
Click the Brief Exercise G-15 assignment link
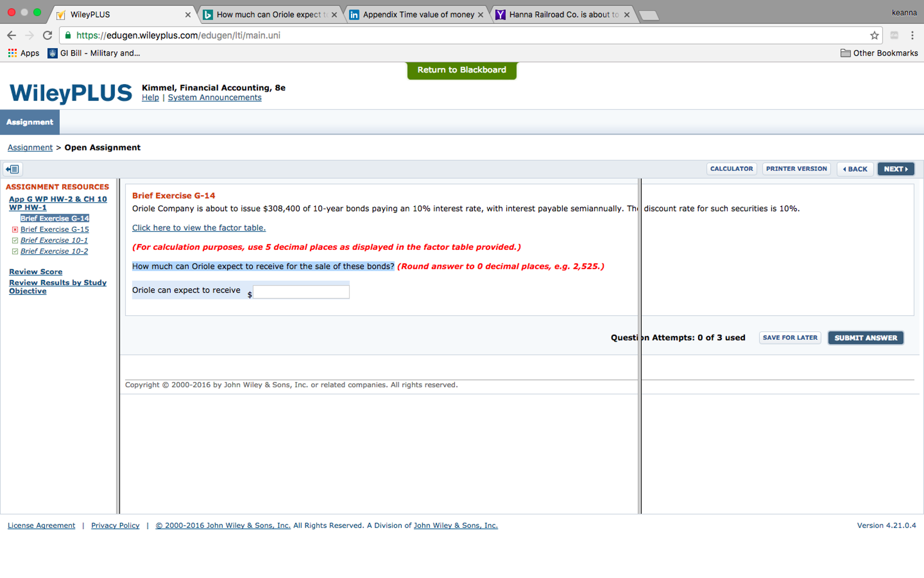click(55, 229)
